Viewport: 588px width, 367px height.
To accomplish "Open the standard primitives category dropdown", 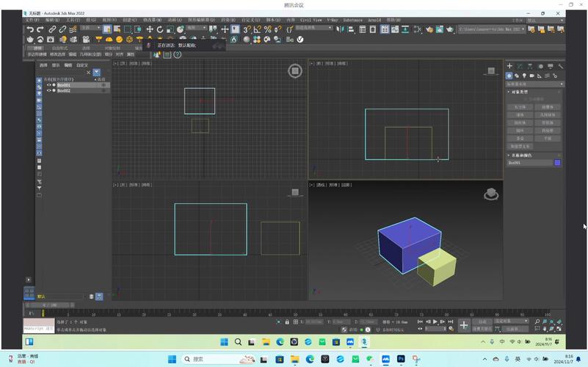I will 533,84.
